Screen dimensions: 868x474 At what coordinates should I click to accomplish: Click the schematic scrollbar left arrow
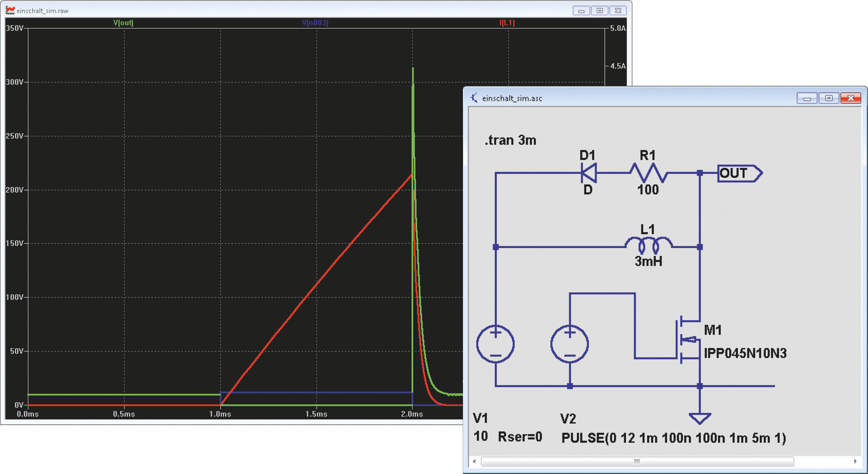(474, 461)
